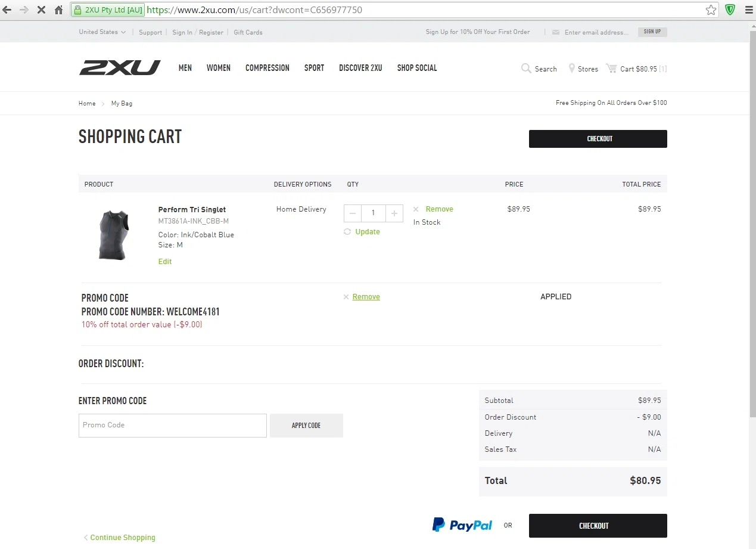Click the Perform Tri Singlet product thumbnail
The width and height of the screenshot is (756, 549).
click(x=114, y=234)
